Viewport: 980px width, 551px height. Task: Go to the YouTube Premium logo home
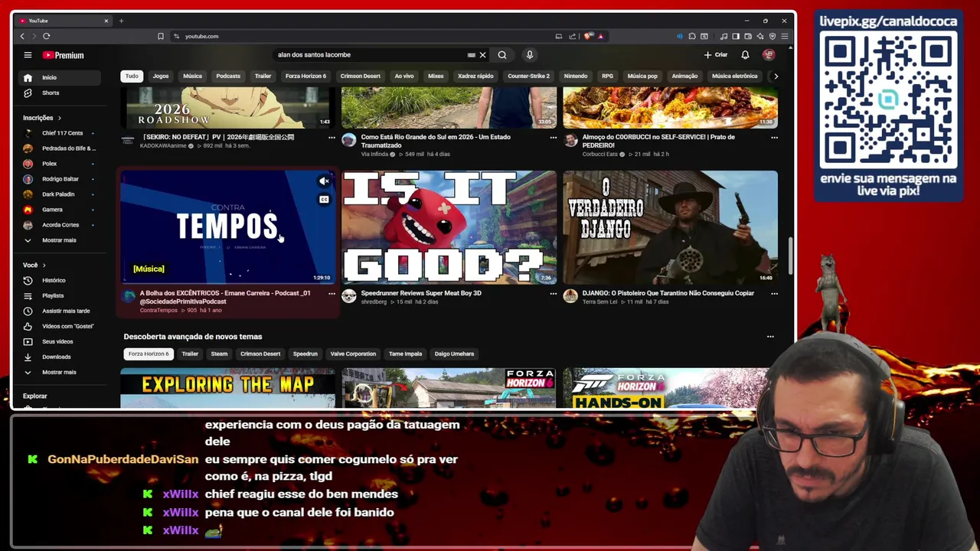click(x=64, y=55)
